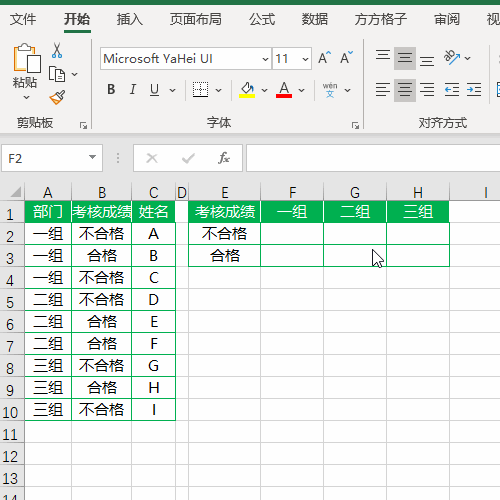Select cell E3 containing 合格
This screenshot has height=500, width=500.
tap(224, 256)
